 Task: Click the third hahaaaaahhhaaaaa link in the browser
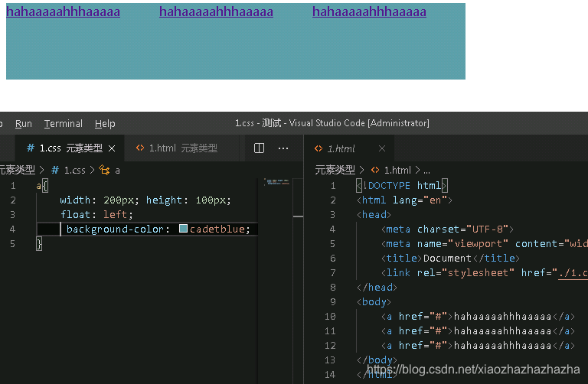tap(369, 12)
